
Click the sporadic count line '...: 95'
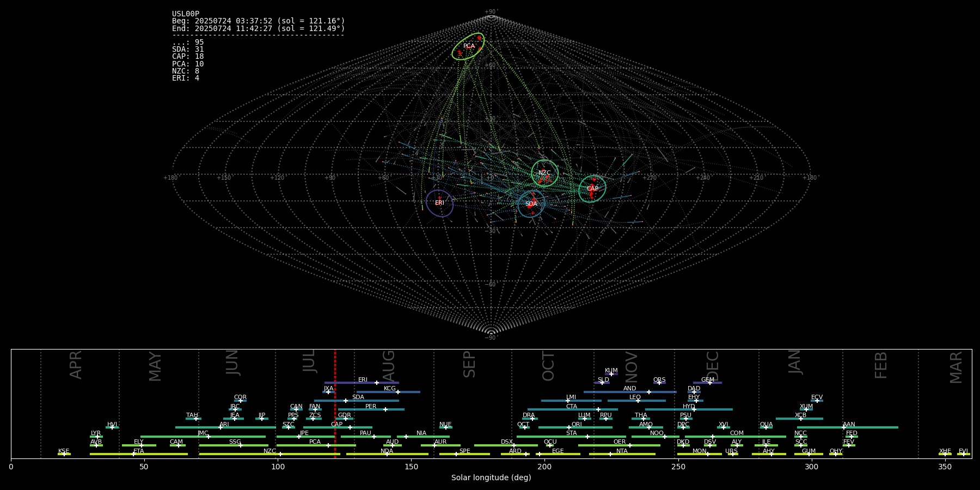coord(188,42)
